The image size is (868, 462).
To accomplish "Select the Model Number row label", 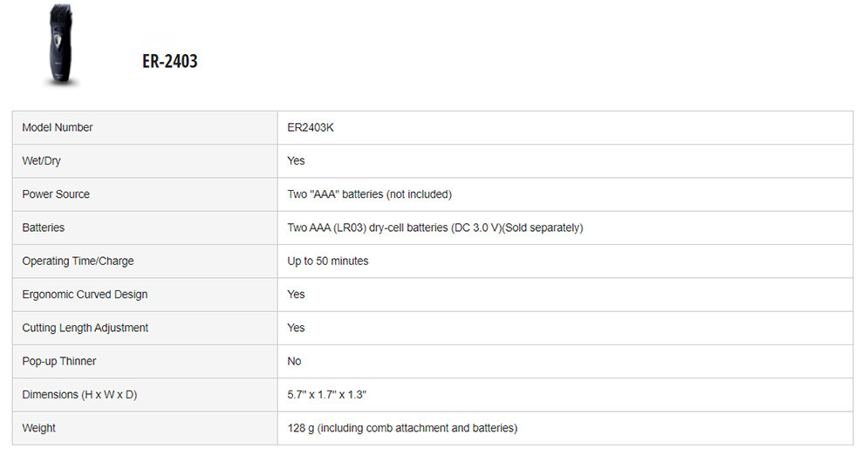I will (58, 127).
